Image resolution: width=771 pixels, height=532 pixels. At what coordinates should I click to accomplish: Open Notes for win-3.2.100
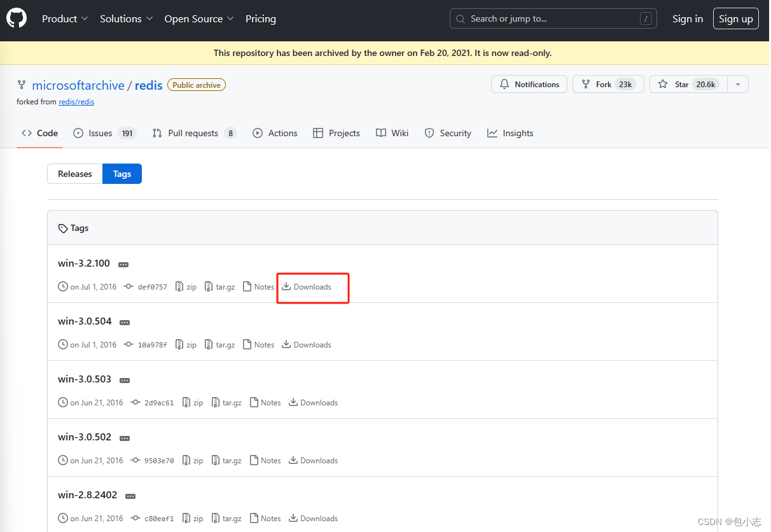(259, 287)
